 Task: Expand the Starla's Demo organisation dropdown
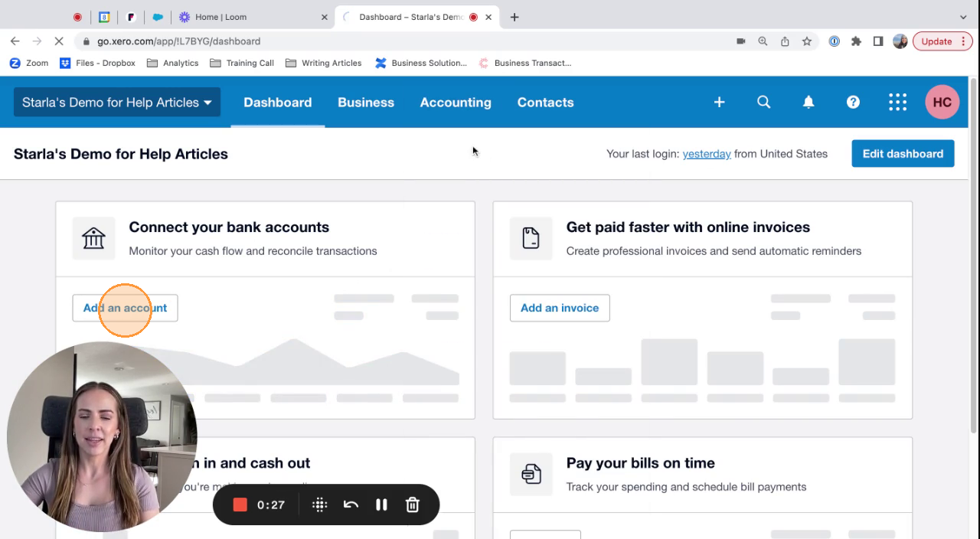pos(117,102)
